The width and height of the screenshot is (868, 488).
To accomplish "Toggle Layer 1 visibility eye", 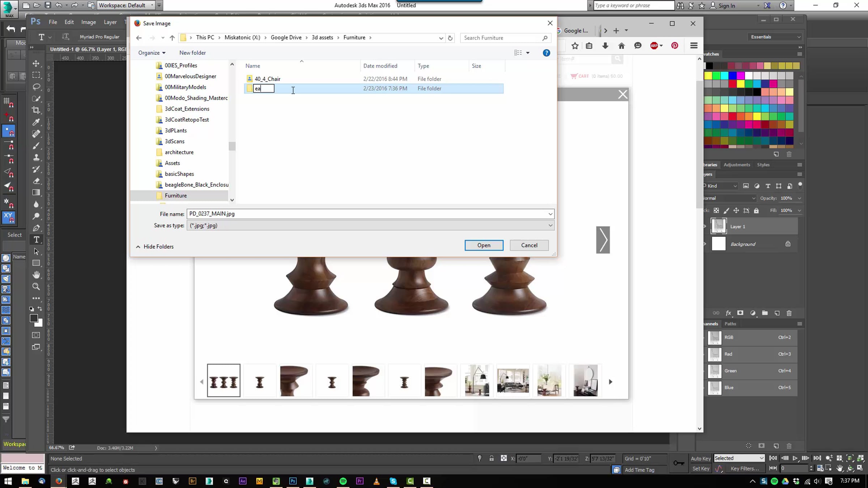I will pos(705,227).
